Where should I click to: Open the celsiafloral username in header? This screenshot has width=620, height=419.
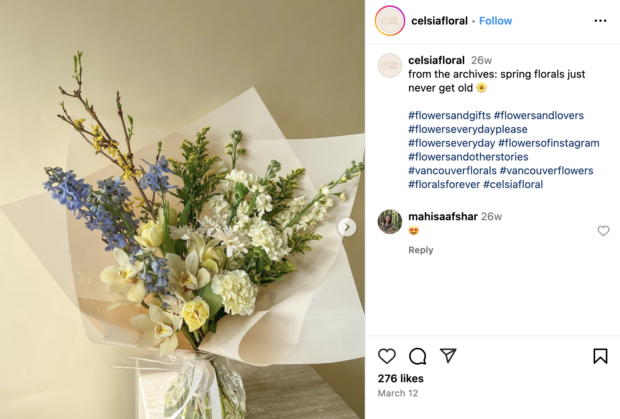[439, 21]
